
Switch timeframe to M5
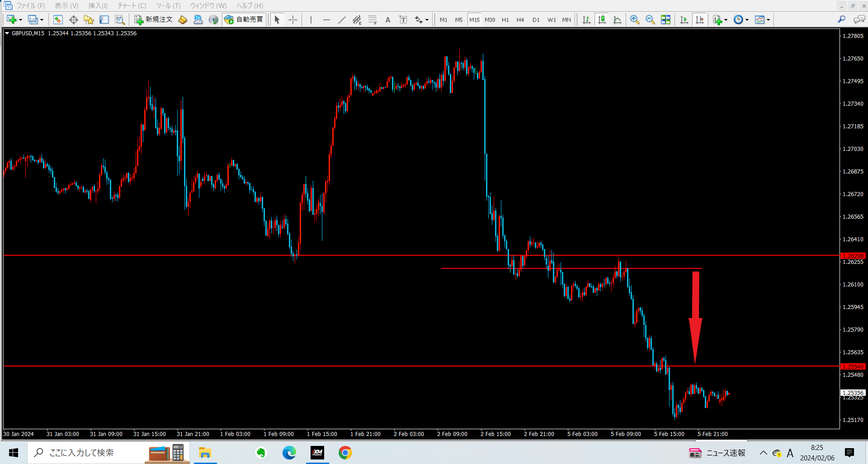[x=459, y=20]
